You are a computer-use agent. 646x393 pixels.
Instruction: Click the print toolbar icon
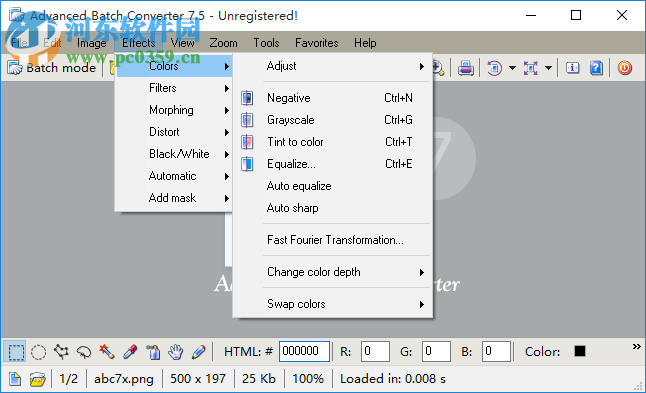pyautogui.click(x=466, y=68)
